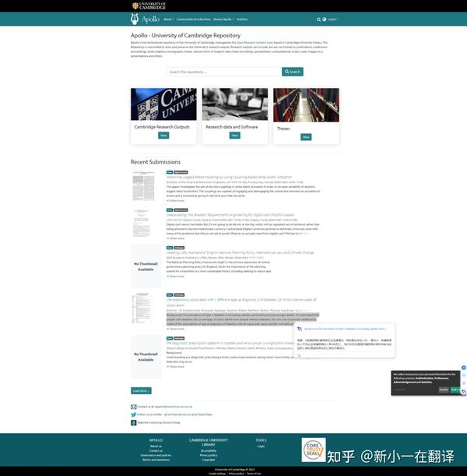
Task: Click the blue circular extension icon at right edge
Action: tap(464, 368)
